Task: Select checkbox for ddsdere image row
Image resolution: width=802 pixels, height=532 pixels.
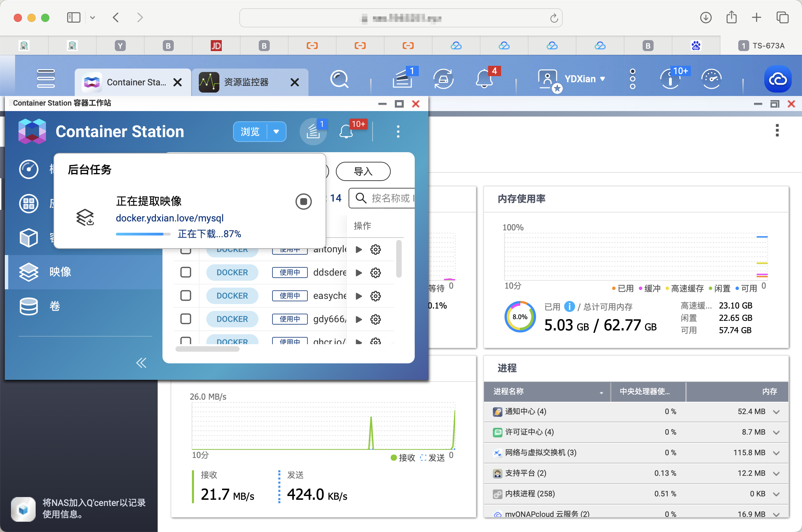Action: click(x=186, y=273)
